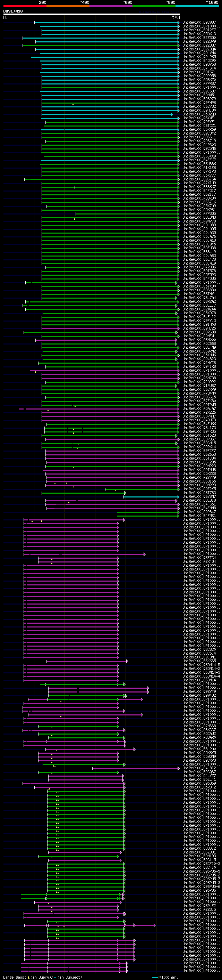
Task: Select the UniRef100_Q6DN14-2 label
Action: click(201, 669)
